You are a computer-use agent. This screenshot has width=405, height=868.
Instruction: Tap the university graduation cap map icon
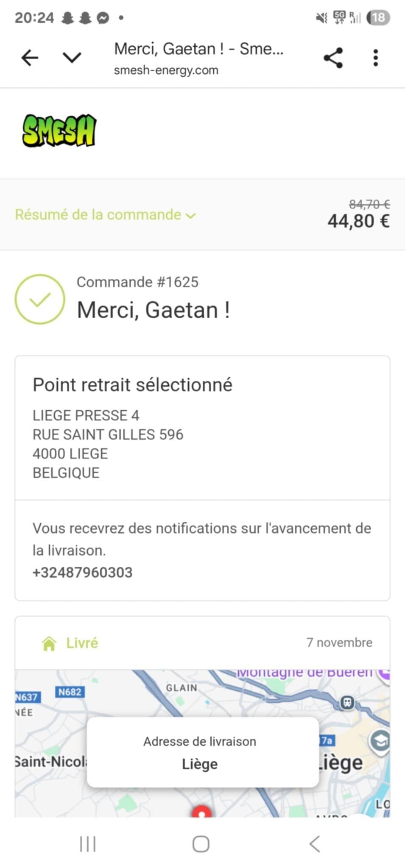coord(380,741)
